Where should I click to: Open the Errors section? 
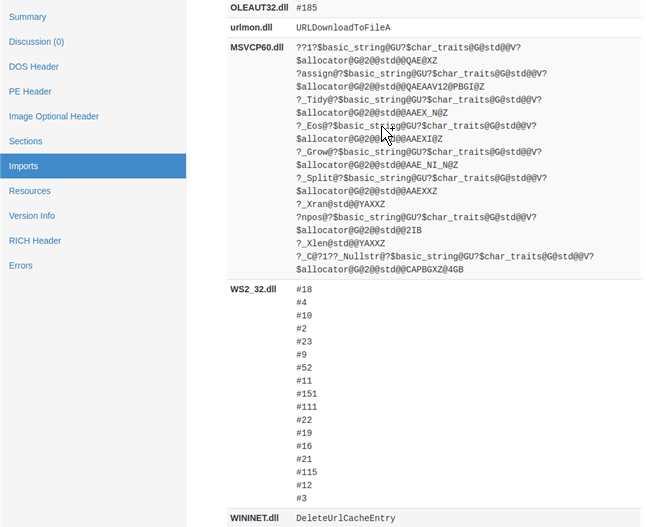(21, 265)
